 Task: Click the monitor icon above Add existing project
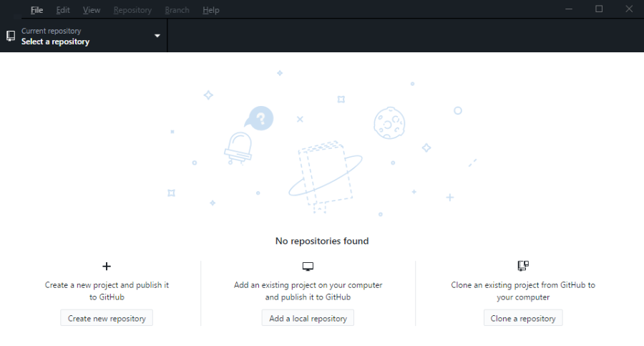(x=308, y=266)
